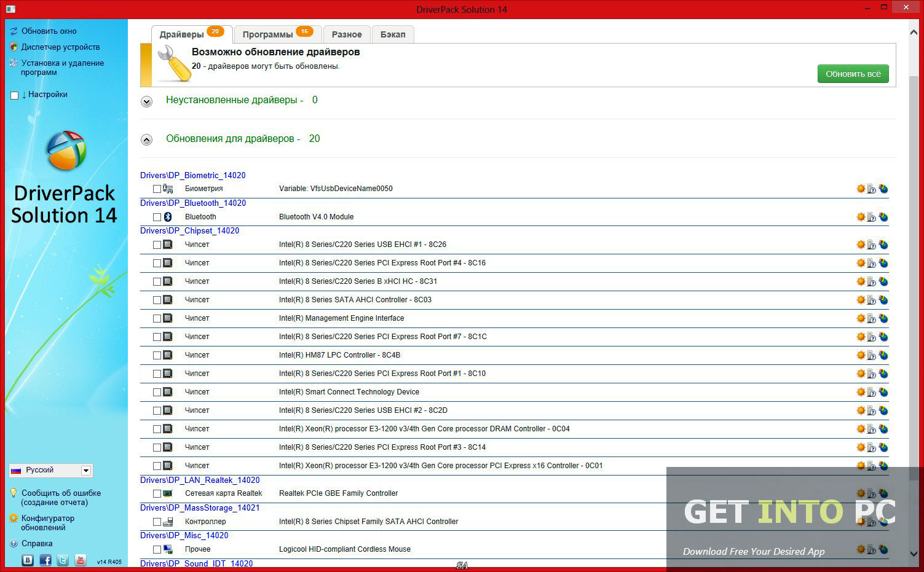Open the Разное tab

(x=347, y=34)
